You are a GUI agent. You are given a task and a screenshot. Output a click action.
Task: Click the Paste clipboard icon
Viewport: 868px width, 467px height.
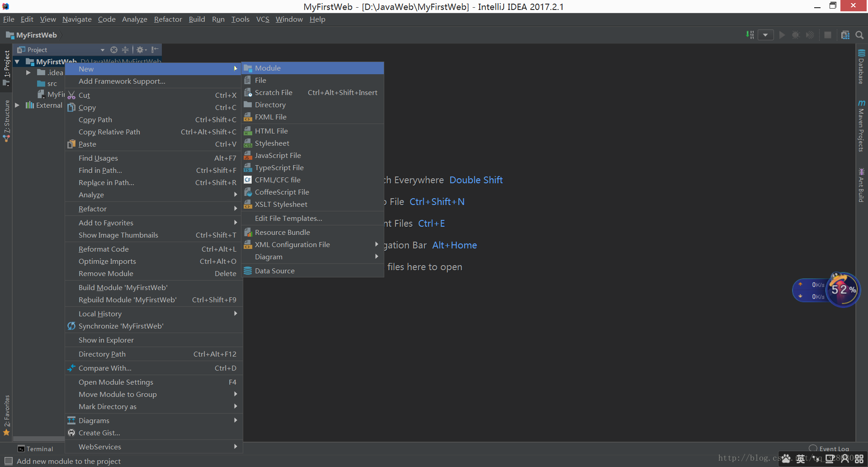pyautogui.click(x=71, y=144)
